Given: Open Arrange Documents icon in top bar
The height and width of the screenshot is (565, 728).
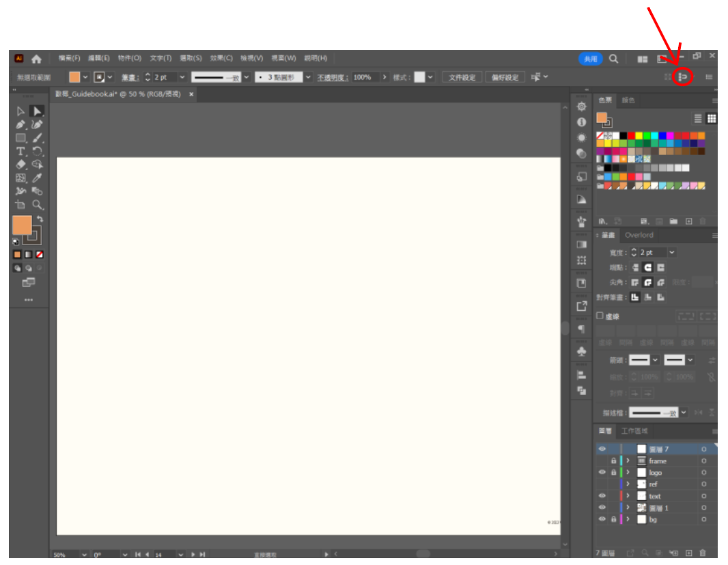Looking at the screenshot, I should pyautogui.click(x=643, y=59).
